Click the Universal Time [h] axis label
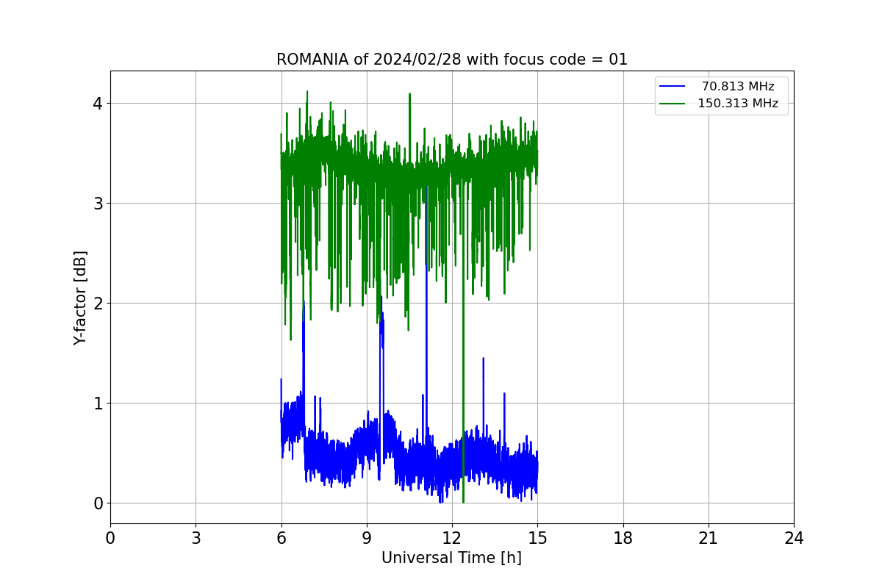The image size is (882, 588). click(451, 558)
